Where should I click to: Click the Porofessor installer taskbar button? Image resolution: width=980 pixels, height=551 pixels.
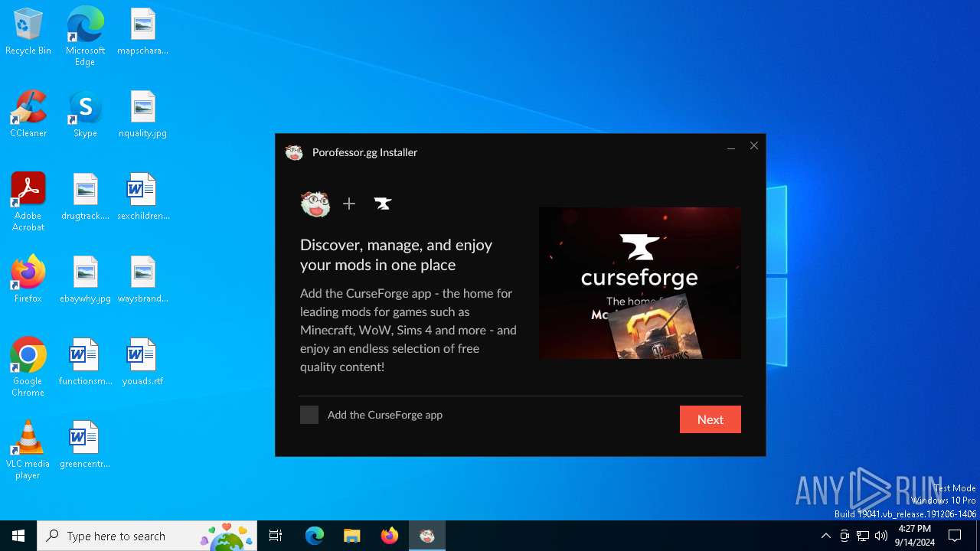(427, 536)
